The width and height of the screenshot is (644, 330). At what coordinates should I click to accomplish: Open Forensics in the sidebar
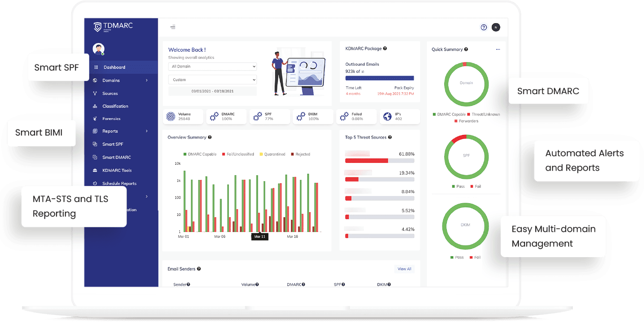click(111, 119)
